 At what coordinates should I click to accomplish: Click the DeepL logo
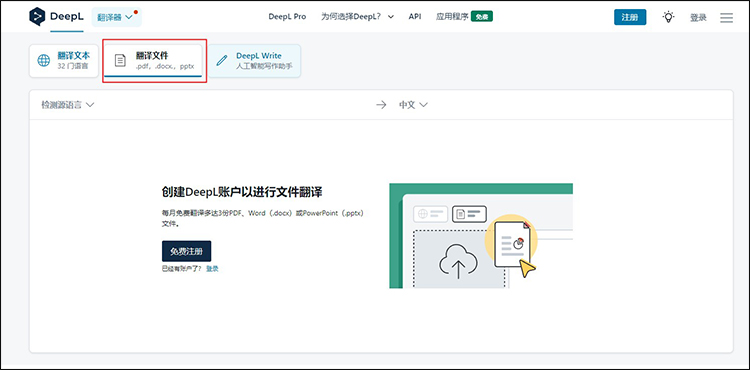56,17
